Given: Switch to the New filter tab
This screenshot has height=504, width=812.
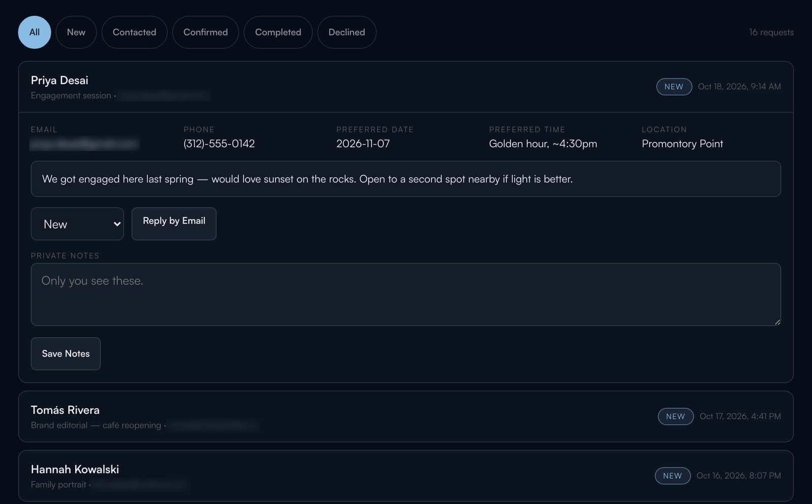Looking at the screenshot, I should point(76,32).
